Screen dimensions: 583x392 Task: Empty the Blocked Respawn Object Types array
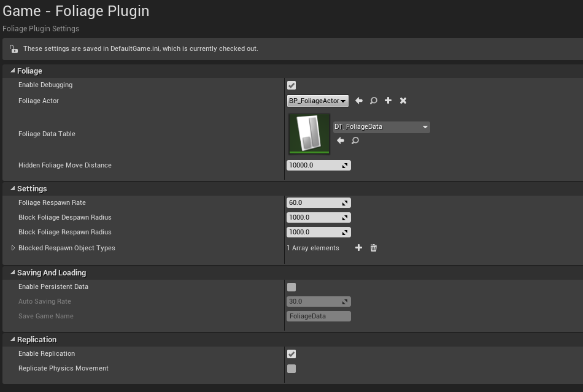(374, 248)
